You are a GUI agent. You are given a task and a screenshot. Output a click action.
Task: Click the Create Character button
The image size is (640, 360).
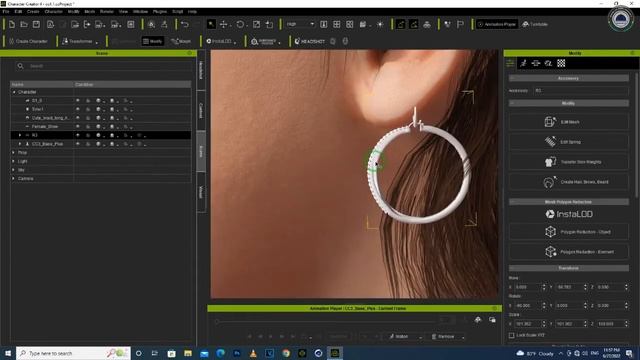[x=28, y=41]
